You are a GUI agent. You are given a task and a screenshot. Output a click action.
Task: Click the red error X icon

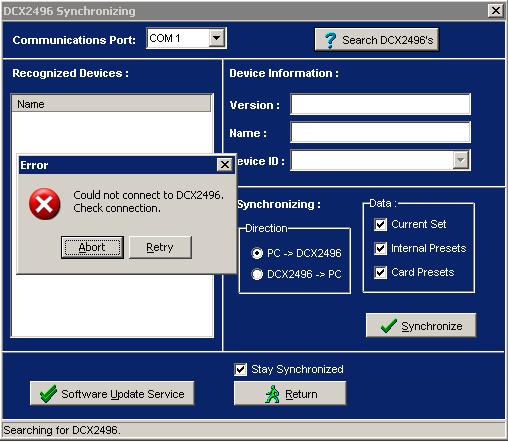[45, 204]
